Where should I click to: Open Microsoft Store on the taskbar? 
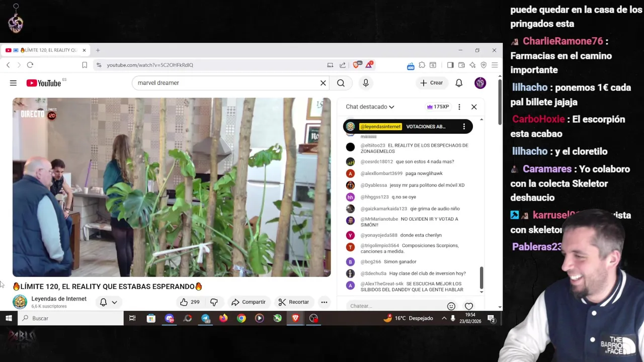[151, 318]
